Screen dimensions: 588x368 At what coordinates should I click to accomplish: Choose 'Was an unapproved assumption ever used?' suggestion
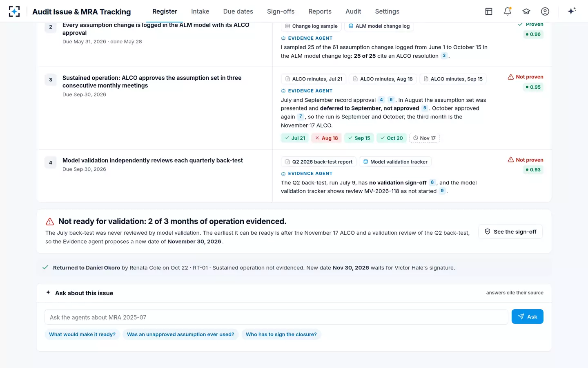click(x=180, y=334)
